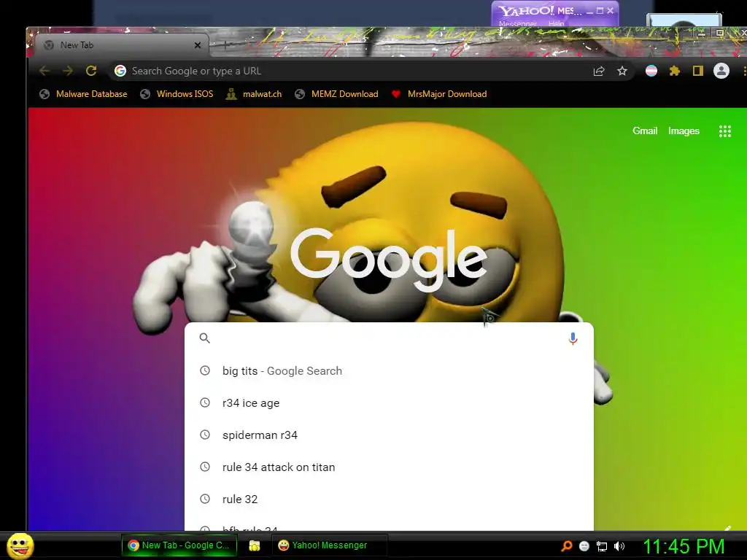Open the MEMZ Download bookmark
This screenshot has height=560, width=747.
[337, 94]
